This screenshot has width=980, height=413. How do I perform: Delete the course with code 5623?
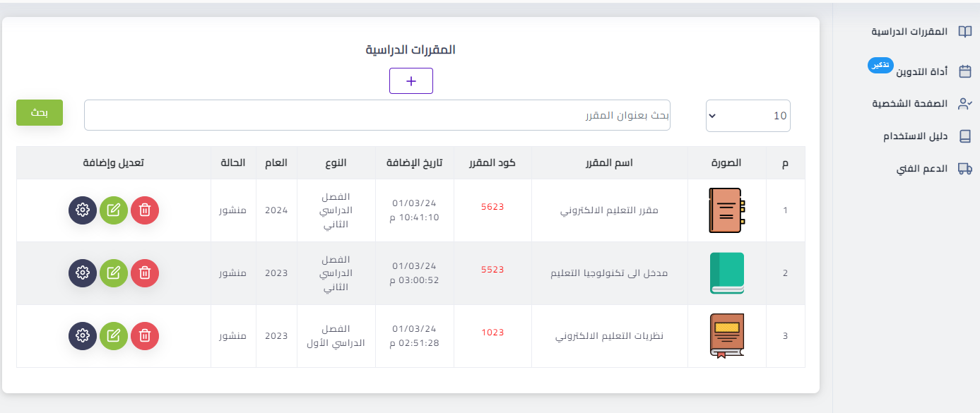(x=145, y=210)
